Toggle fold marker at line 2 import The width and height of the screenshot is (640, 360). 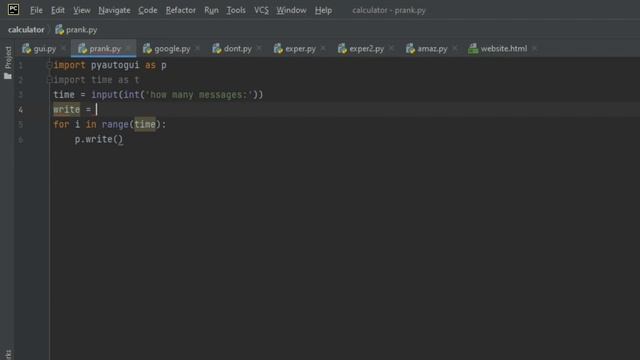coord(49,80)
